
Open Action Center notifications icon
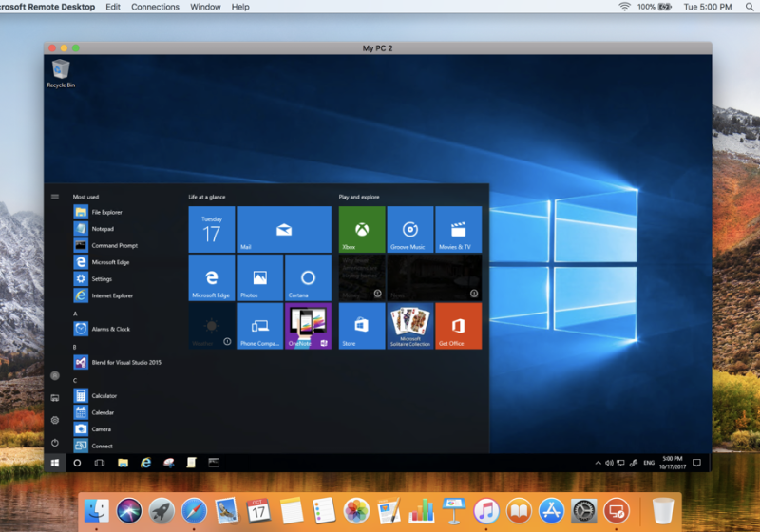click(x=697, y=463)
